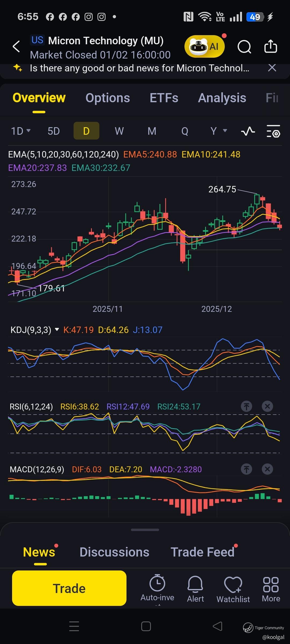Viewport: 290px width, 644px height.
Task: Tap the RSI6:38.62 value
Action: point(79,407)
